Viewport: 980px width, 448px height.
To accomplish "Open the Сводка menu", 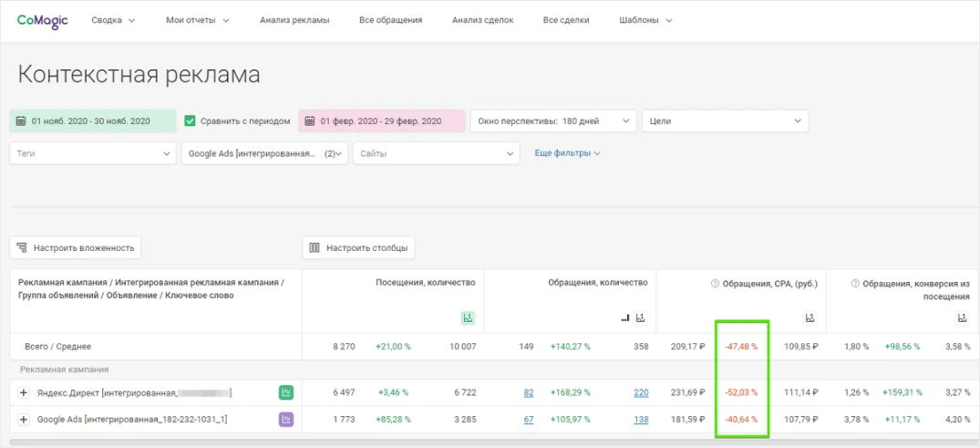I will (x=113, y=20).
